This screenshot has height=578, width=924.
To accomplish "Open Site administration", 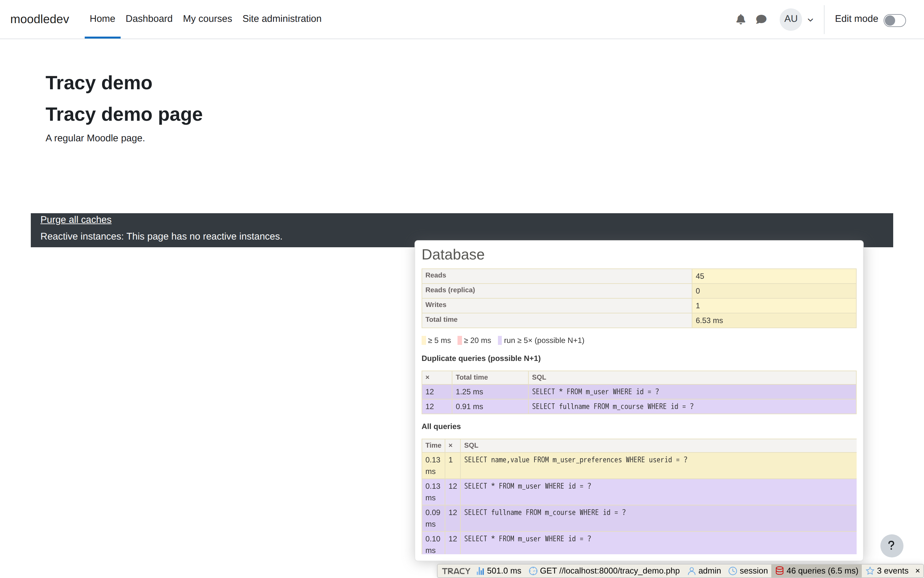I will pos(282,19).
